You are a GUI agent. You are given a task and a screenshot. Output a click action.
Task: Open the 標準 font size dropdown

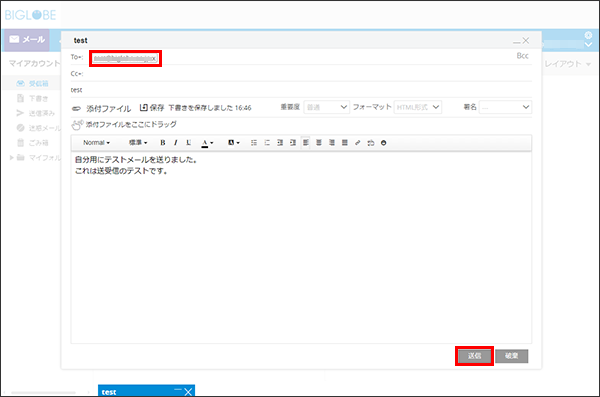pyautogui.click(x=138, y=143)
